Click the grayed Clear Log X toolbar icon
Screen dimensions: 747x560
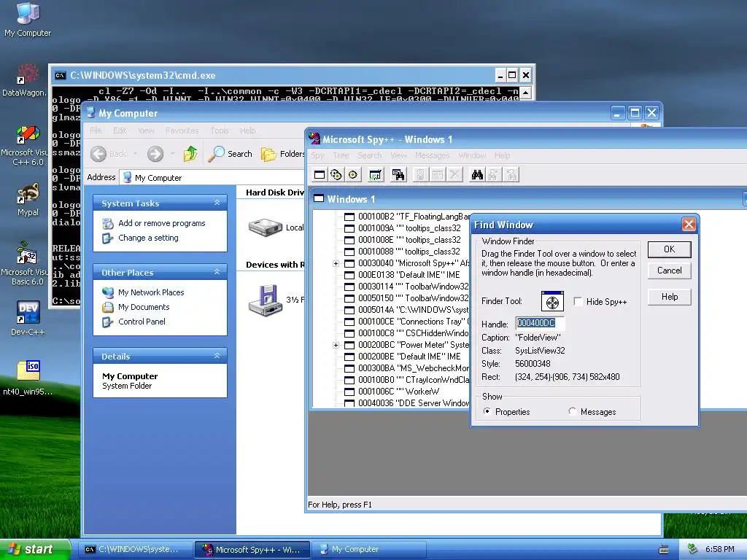pos(455,175)
